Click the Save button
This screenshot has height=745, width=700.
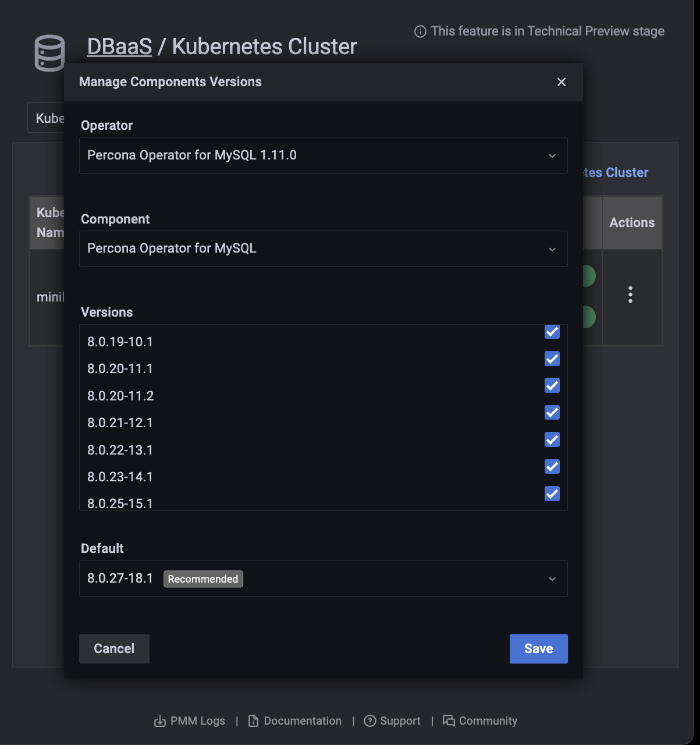tap(539, 649)
